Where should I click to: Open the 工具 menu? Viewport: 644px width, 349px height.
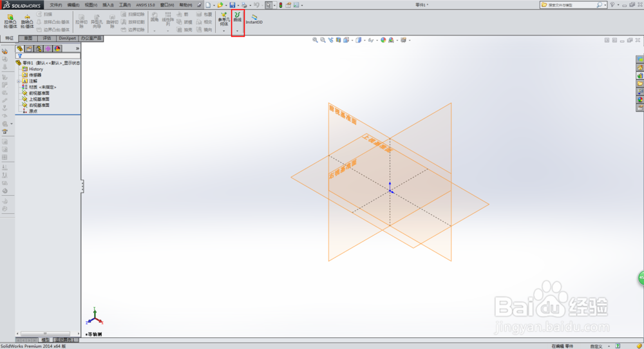pyautogui.click(x=125, y=5)
